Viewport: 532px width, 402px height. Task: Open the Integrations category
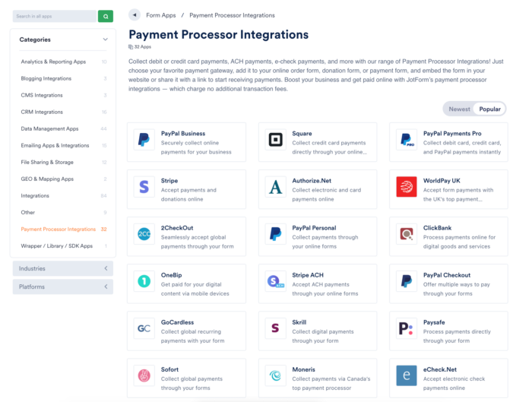pyautogui.click(x=35, y=195)
